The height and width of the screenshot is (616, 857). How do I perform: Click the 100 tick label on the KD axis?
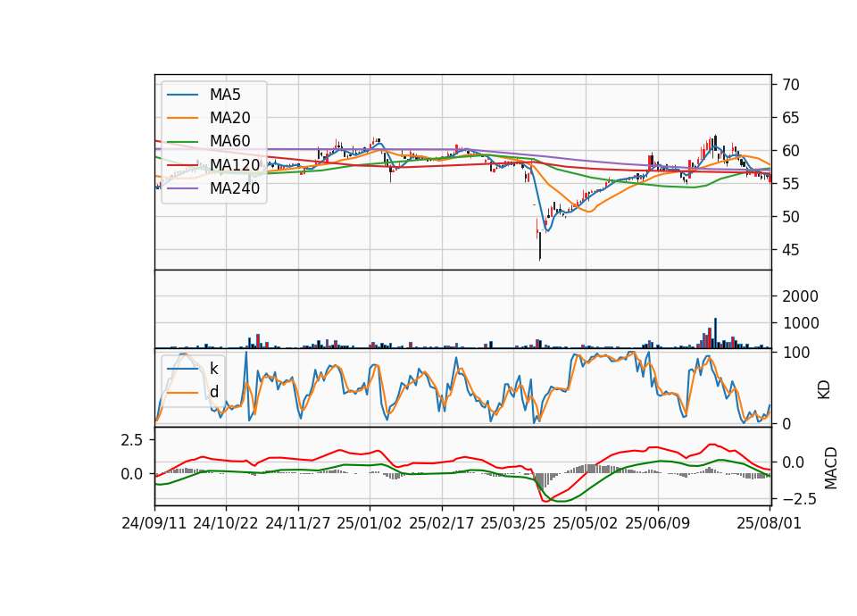796,353
